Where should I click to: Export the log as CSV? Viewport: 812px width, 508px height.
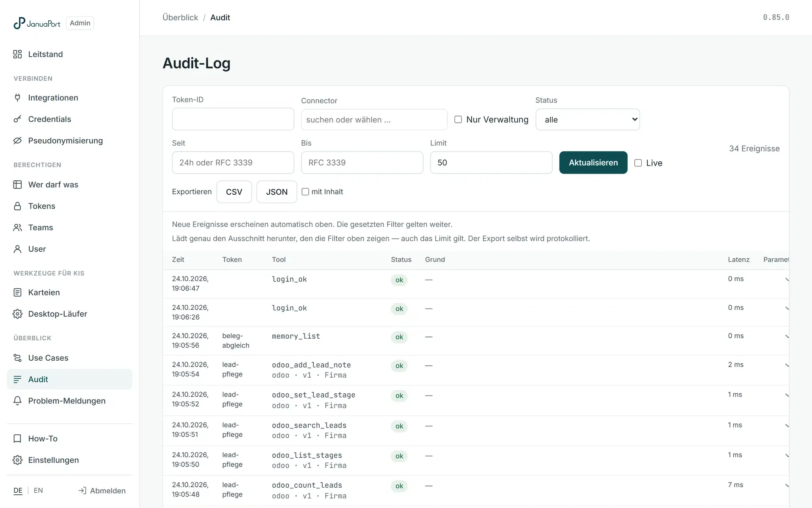tap(234, 192)
